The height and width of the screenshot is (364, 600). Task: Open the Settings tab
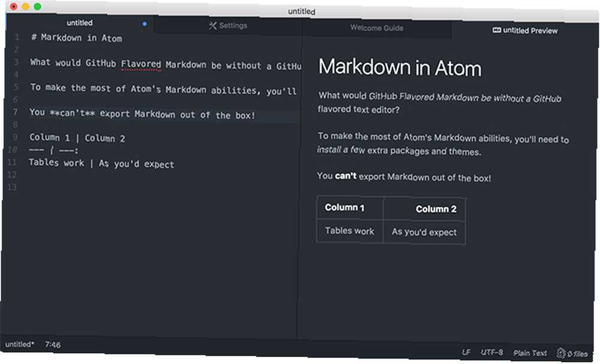(228, 26)
